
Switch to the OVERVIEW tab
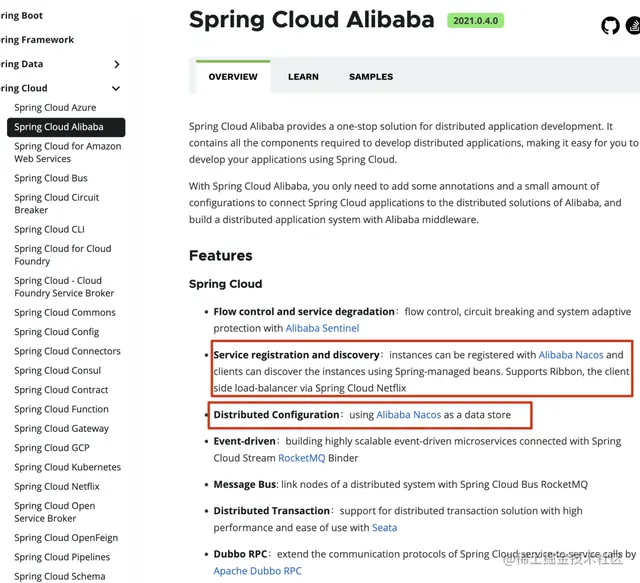233,77
